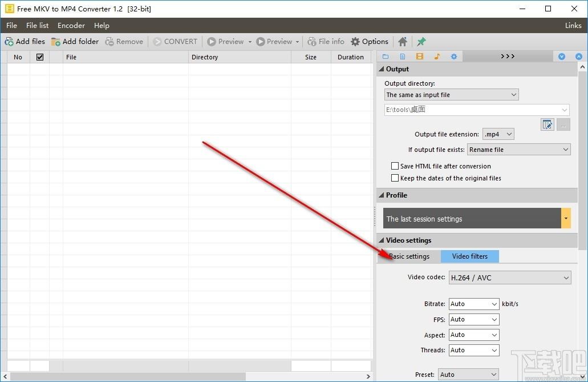588x382 pixels.
Task: Click the Links link in menu bar
Action: pos(573,26)
